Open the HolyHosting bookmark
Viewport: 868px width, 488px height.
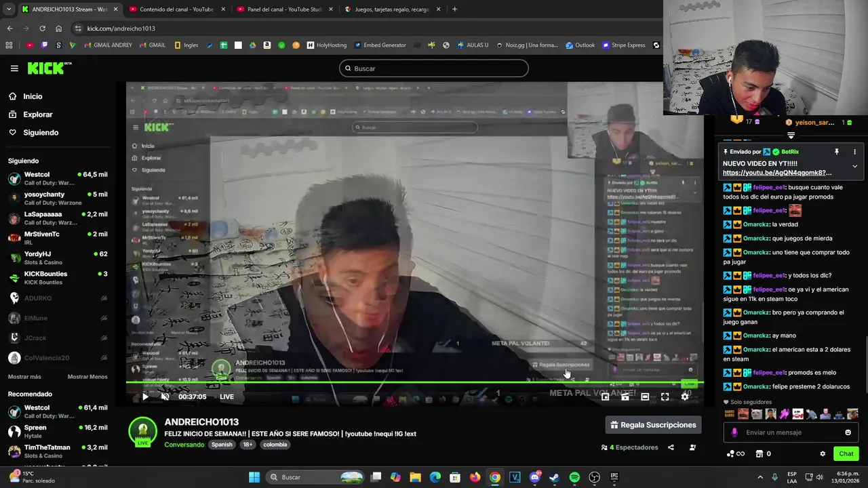(327, 45)
